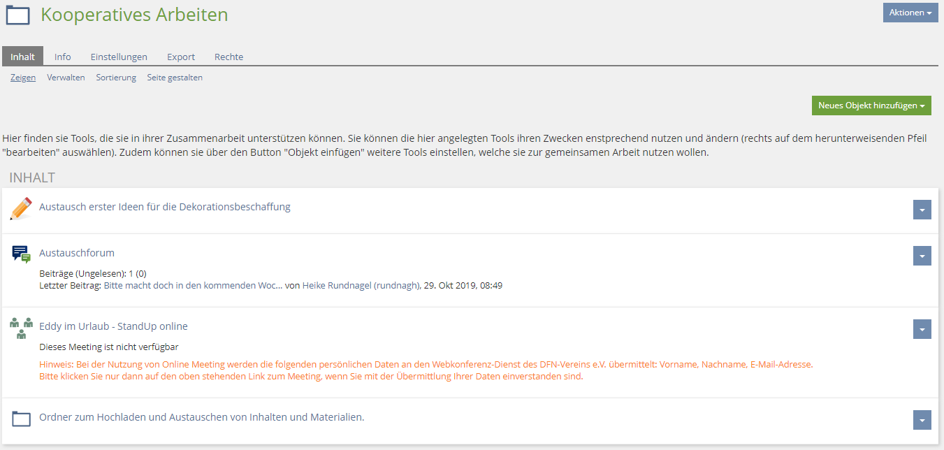Click the Austauschforum speech bubble icon
Screen dimensions: 944x450
click(x=21, y=254)
